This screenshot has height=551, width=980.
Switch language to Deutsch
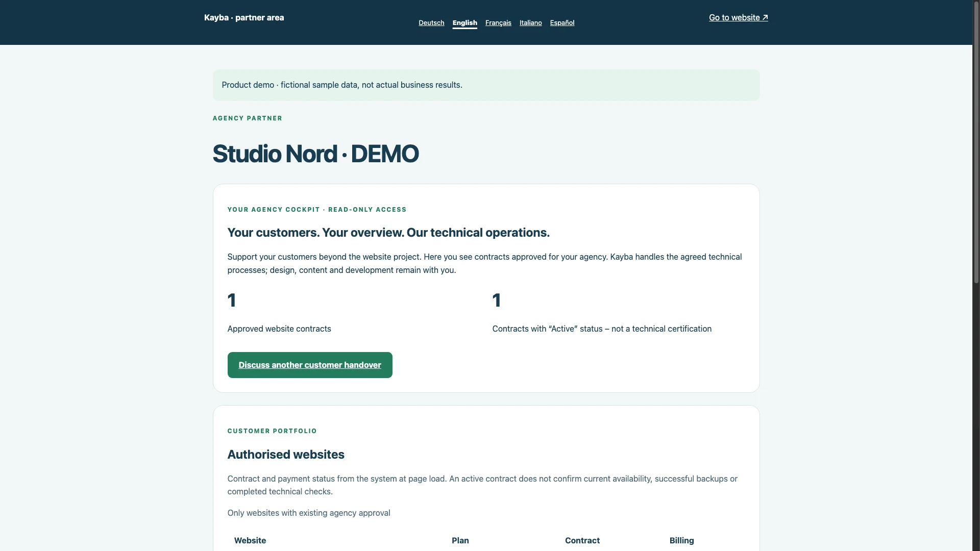pyautogui.click(x=431, y=23)
